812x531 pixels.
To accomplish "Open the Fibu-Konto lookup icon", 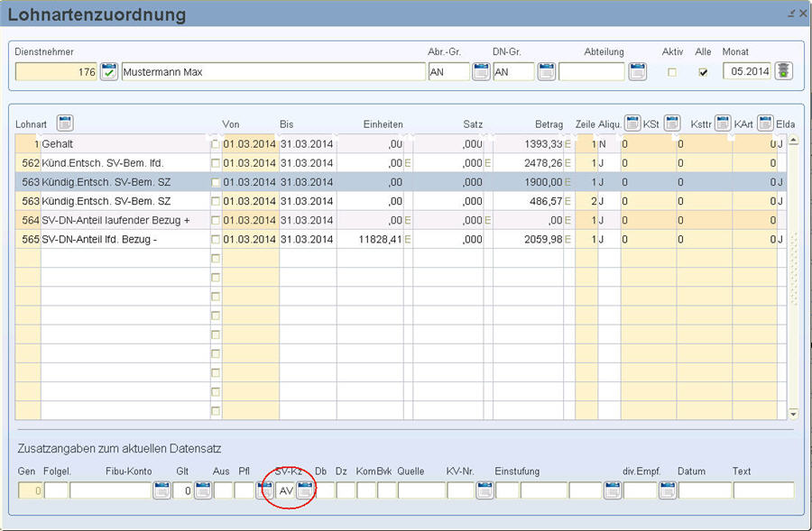I will point(162,490).
